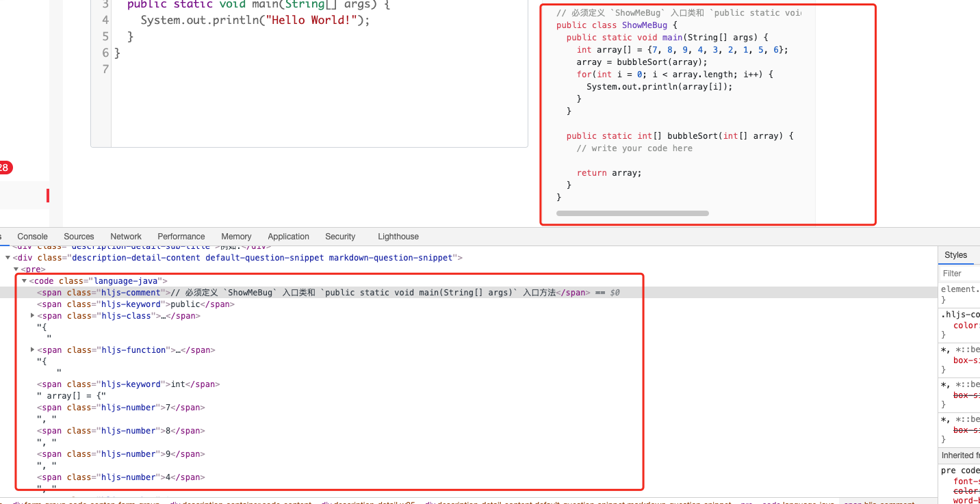Open the Sources tab
The height and width of the screenshot is (504, 980).
[x=79, y=236]
